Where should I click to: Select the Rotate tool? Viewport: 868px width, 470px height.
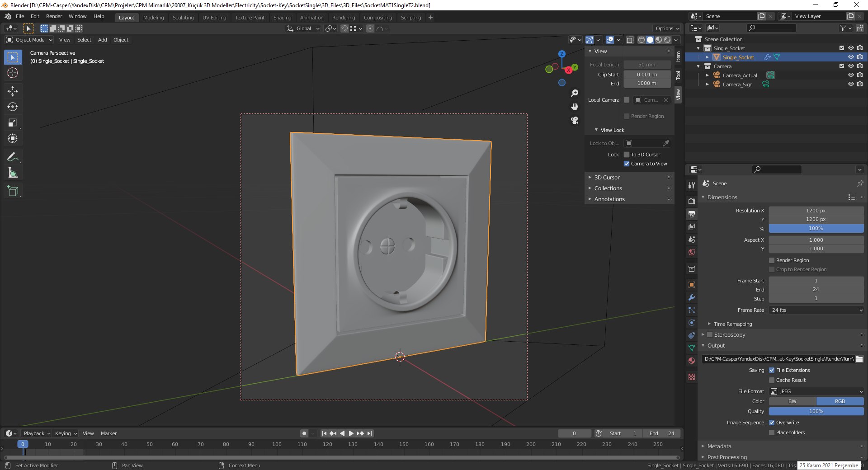tap(13, 107)
